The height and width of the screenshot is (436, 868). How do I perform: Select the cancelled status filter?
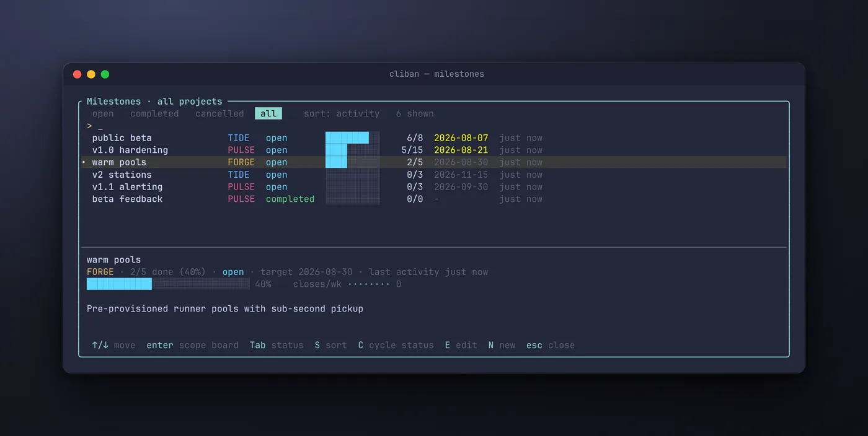coord(219,114)
